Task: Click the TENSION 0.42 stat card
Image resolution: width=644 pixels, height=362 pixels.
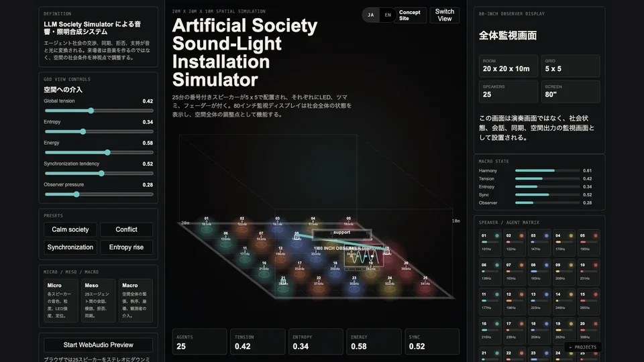Action: click(x=258, y=341)
